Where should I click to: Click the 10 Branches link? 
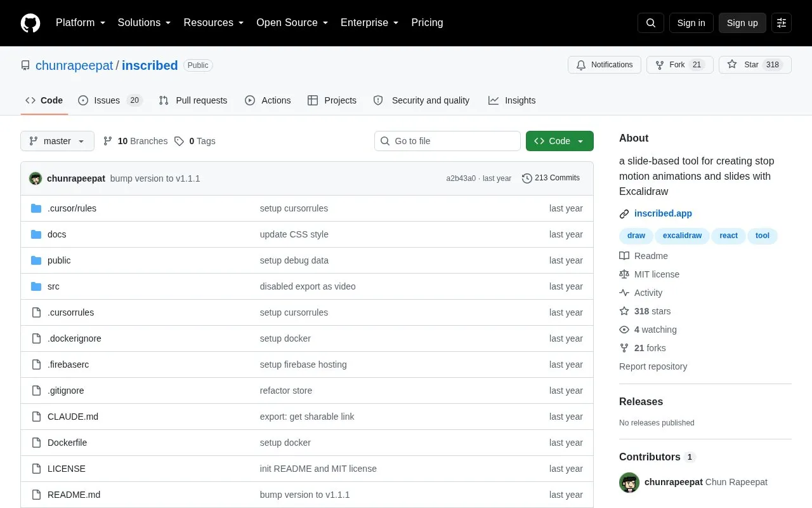coord(135,141)
